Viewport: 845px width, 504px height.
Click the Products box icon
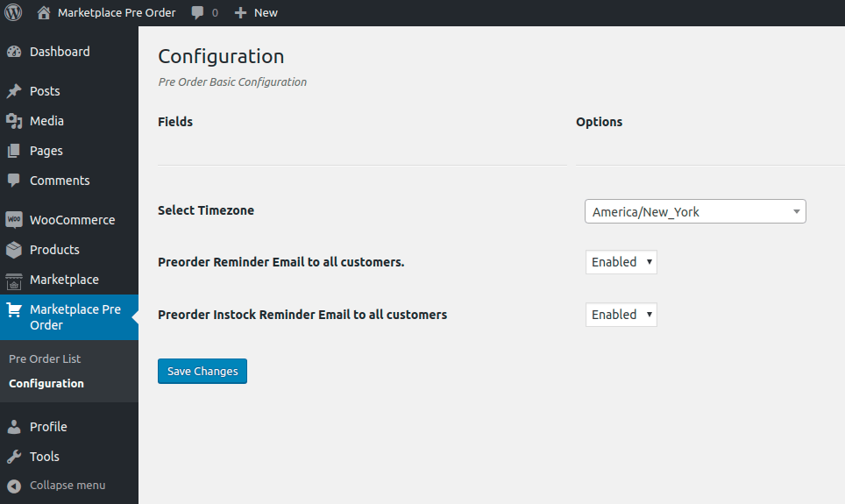[x=14, y=250]
